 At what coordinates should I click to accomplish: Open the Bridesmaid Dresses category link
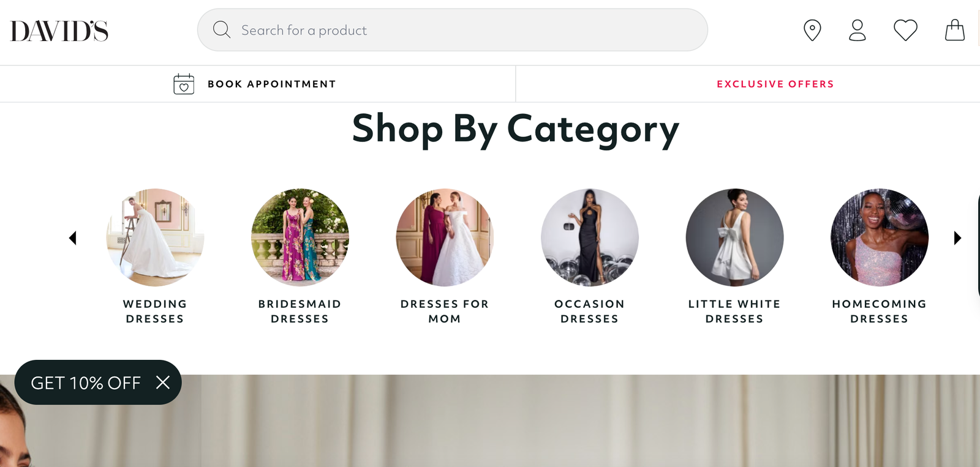[300, 311]
